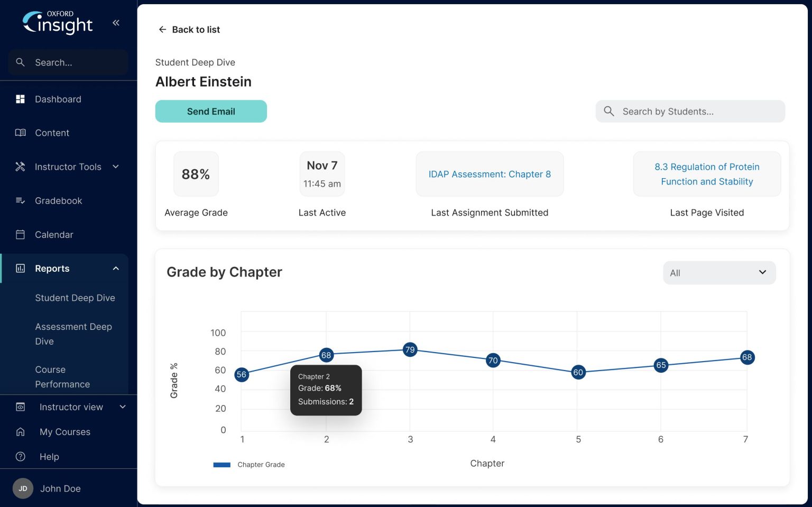This screenshot has width=812, height=507.
Task: Click the Search by Students input field
Action: [690, 111]
